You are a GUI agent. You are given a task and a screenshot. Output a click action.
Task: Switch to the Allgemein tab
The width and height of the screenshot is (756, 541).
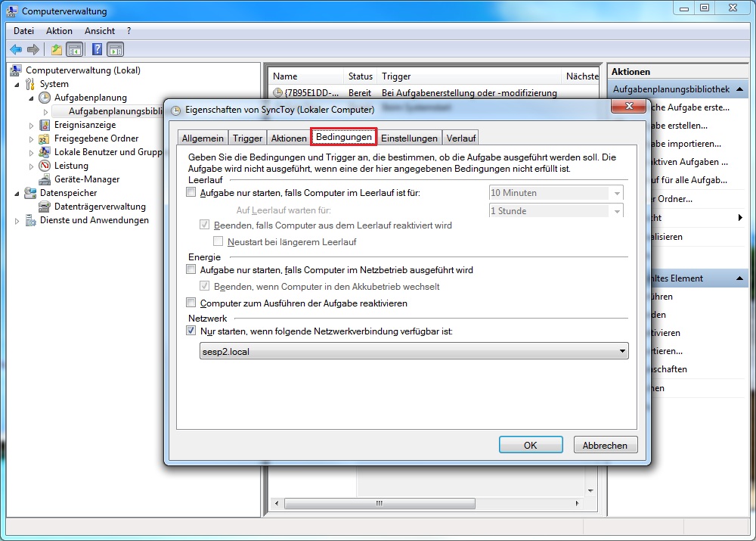click(203, 138)
